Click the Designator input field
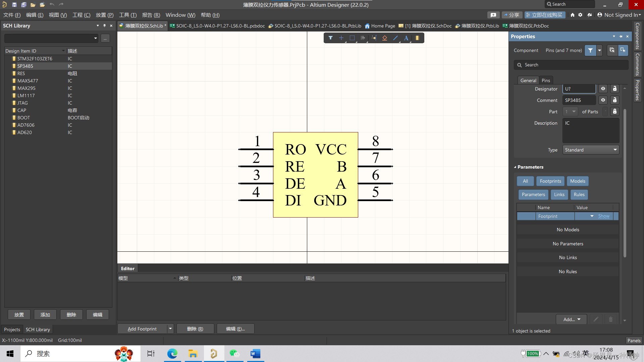644x362 pixels. click(x=579, y=89)
